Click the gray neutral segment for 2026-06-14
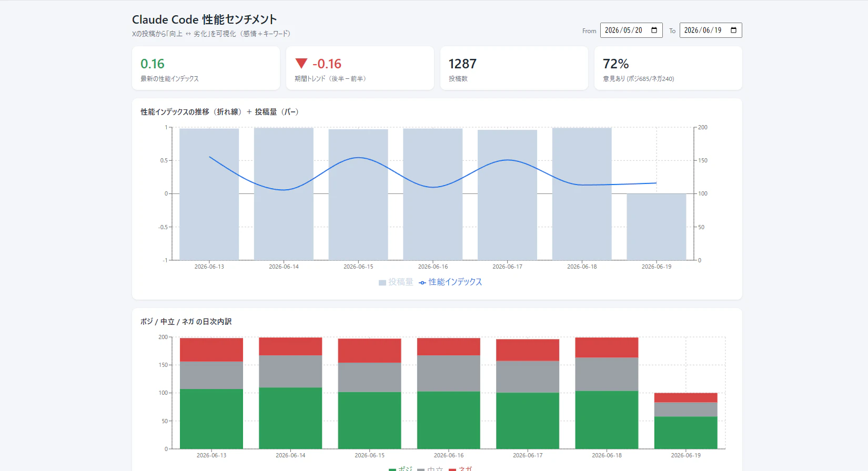 pyautogui.click(x=290, y=372)
